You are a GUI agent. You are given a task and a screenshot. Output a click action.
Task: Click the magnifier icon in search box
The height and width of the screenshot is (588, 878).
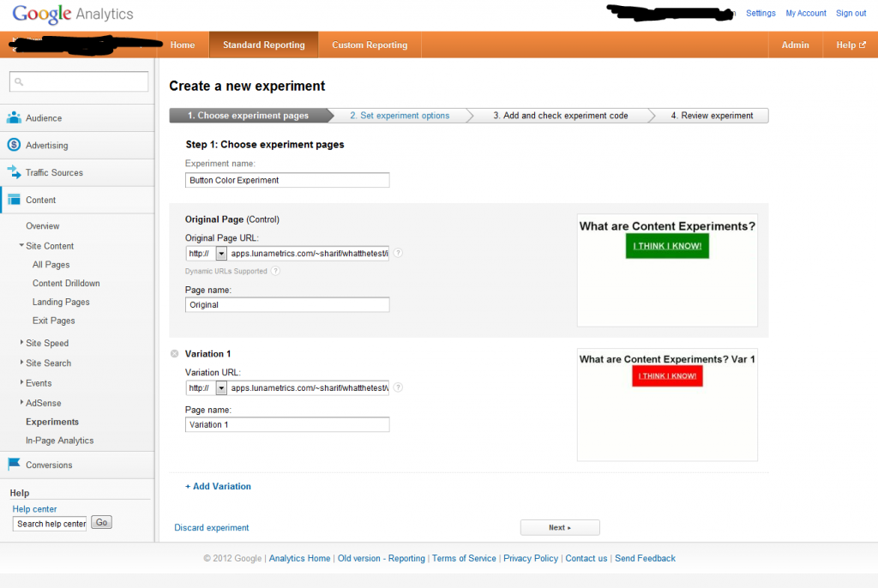coord(19,81)
